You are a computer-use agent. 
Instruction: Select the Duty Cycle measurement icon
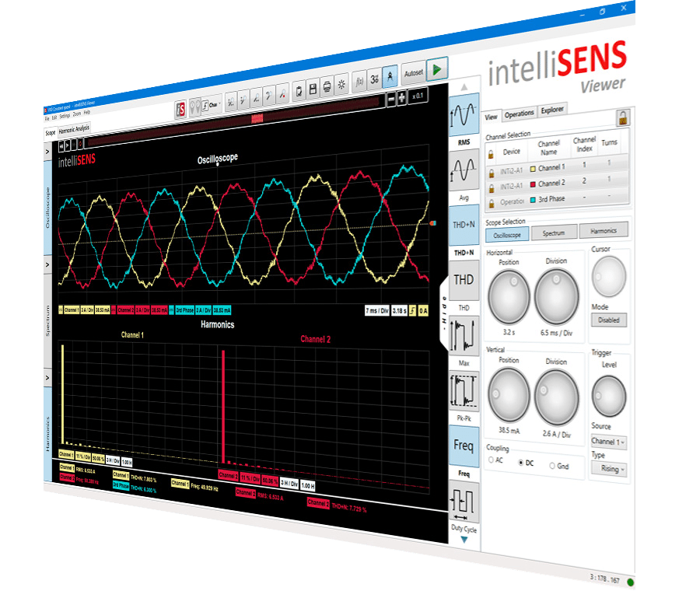(464, 502)
